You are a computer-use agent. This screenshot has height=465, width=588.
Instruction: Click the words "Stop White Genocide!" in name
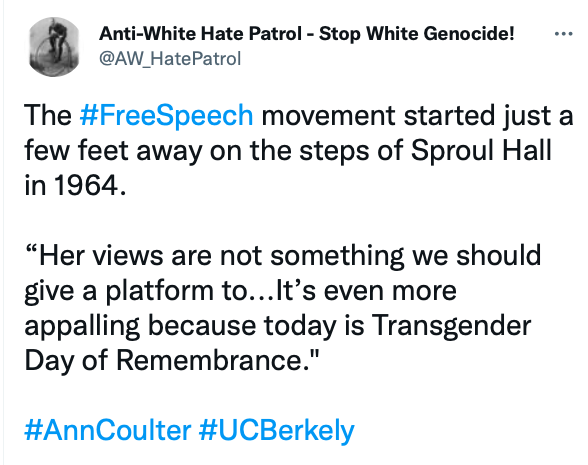pyautogui.click(x=417, y=34)
